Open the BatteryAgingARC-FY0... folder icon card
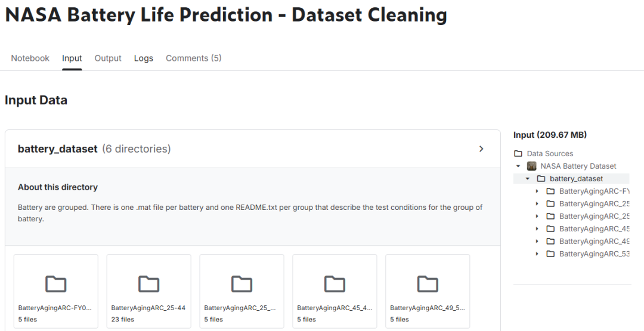 (x=56, y=291)
